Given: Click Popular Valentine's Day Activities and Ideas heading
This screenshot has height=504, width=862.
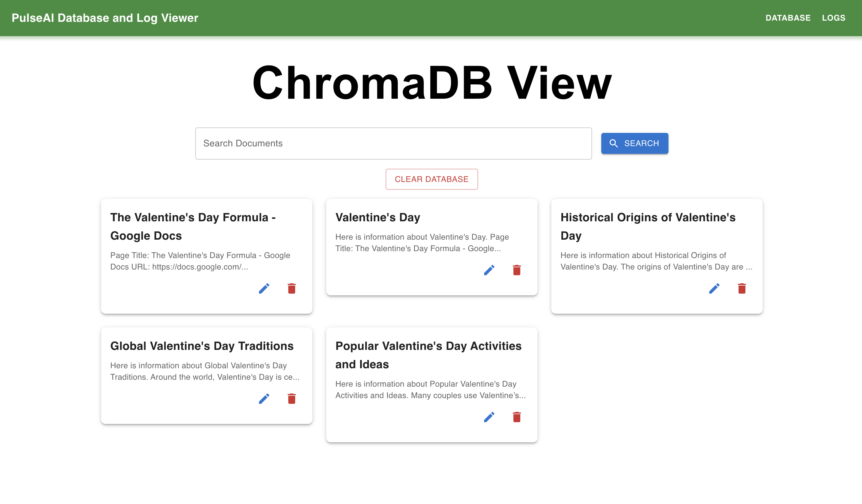Looking at the screenshot, I should click(x=428, y=355).
